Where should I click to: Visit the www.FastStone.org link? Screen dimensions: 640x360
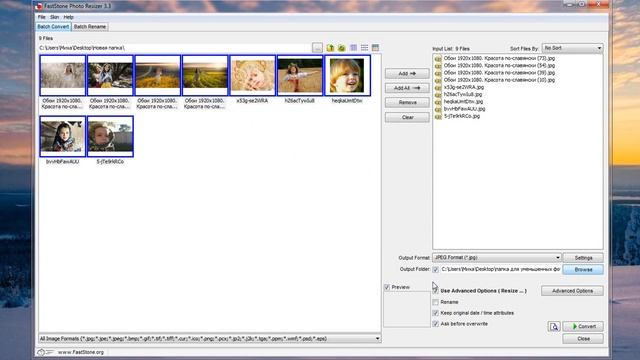click(x=81, y=352)
